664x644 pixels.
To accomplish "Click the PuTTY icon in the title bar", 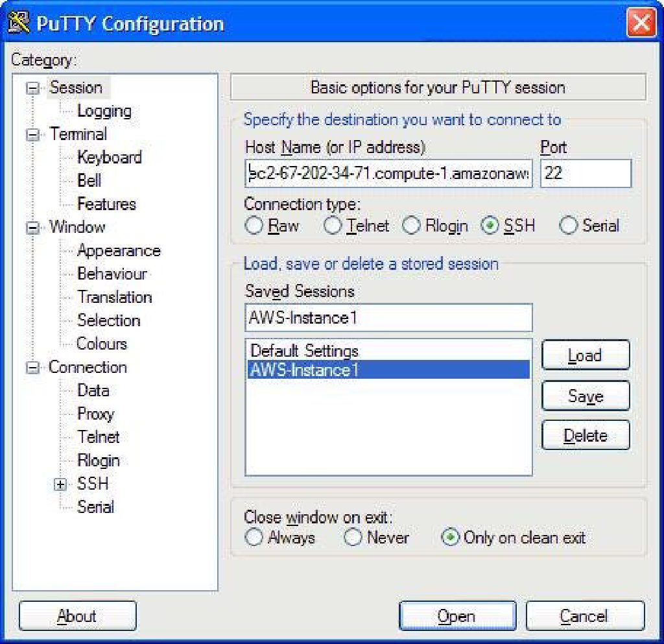I will (18, 23).
